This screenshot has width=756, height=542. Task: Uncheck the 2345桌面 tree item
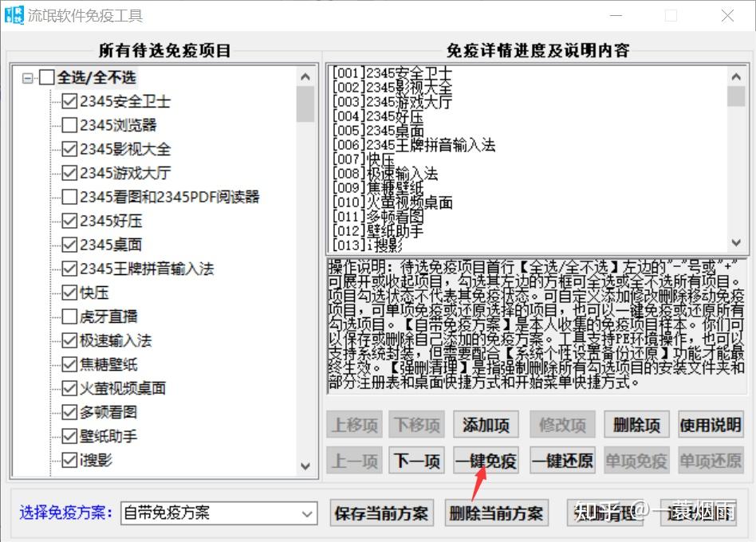(69, 245)
